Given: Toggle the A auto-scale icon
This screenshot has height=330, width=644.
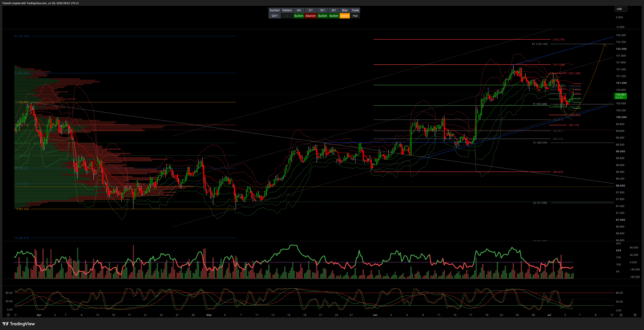Looking at the screenshot, I should (621, 315).
